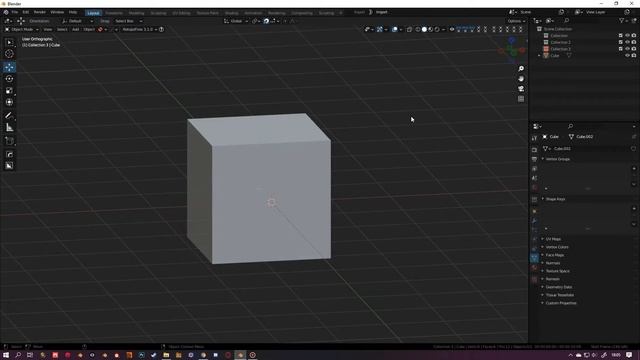
Task: Open the Object Mode dropdown
Action: point(22,29)
